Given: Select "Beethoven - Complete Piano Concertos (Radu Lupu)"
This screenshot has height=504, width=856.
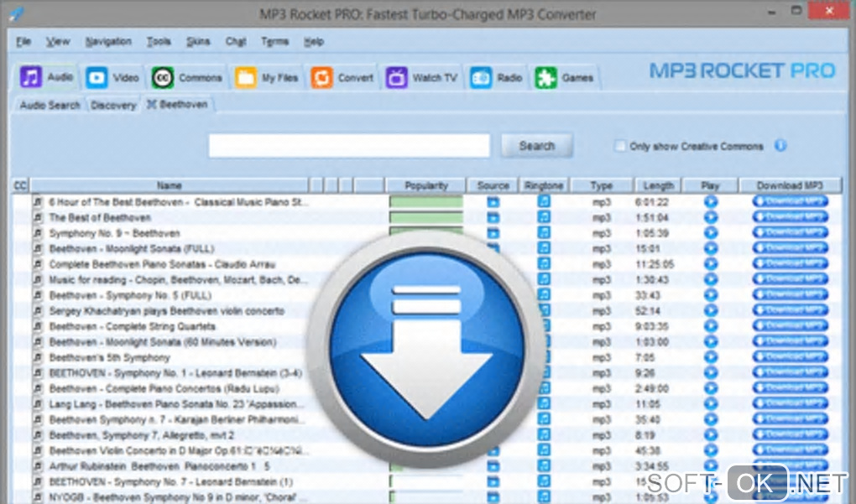Looking at the screenshot, I should click(x=164, y=389).
